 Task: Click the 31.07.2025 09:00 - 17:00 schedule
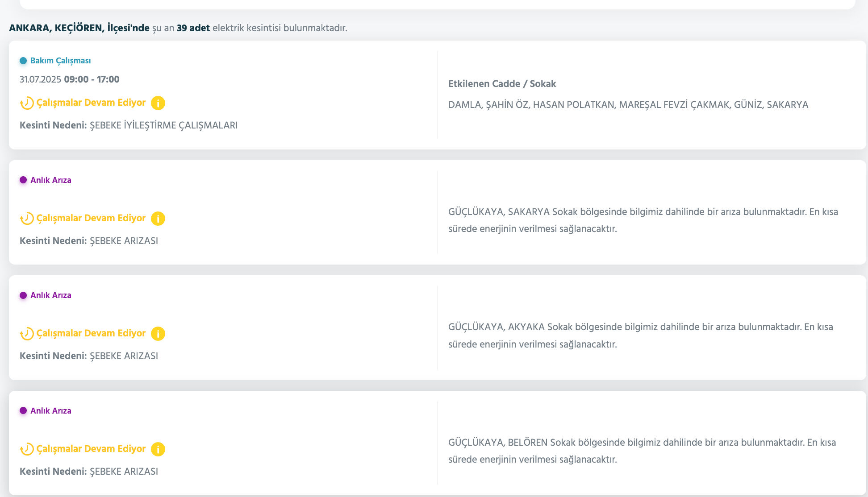tap(69, 79)
